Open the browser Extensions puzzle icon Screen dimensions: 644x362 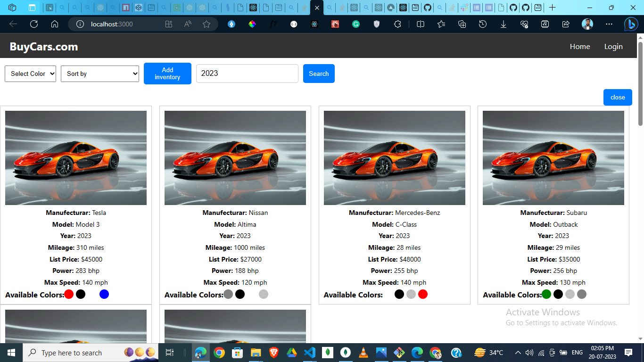pyautogui.click(x=397, y=24)
